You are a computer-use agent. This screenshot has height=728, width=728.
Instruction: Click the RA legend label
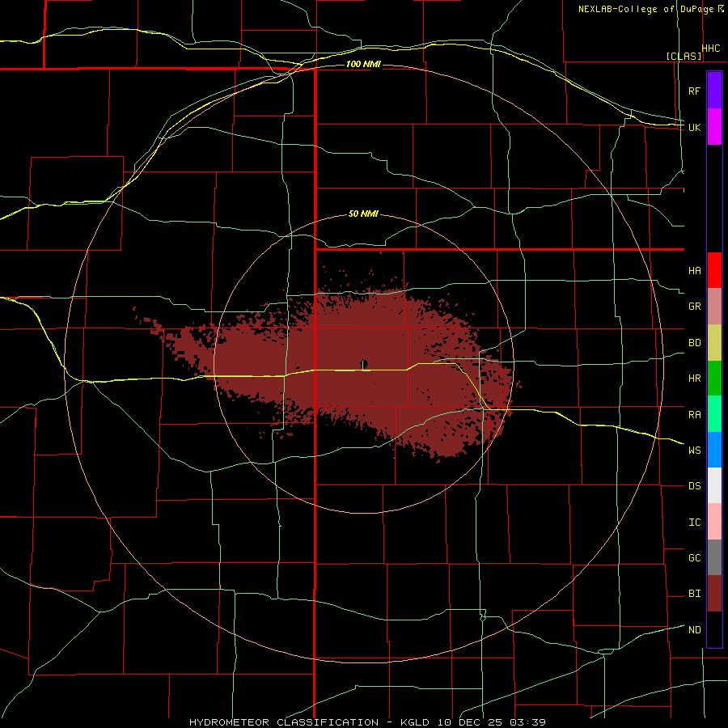click(694, 415)
